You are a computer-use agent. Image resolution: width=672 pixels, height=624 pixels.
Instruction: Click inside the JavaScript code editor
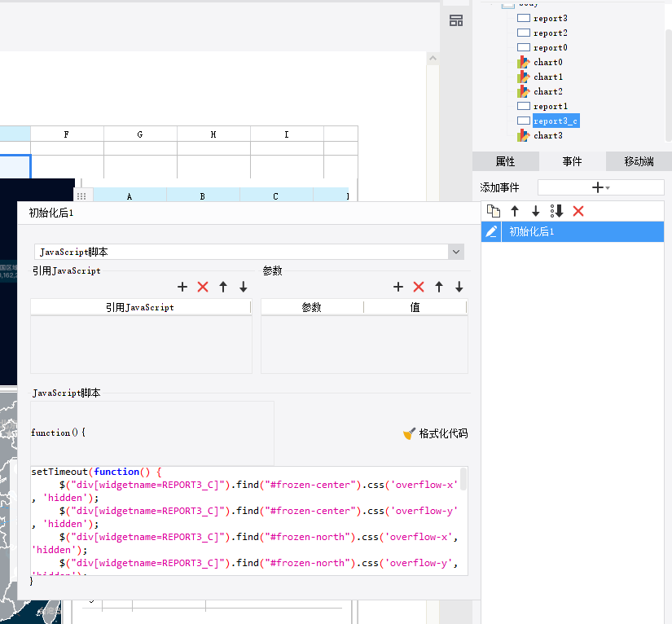point(245,521)
